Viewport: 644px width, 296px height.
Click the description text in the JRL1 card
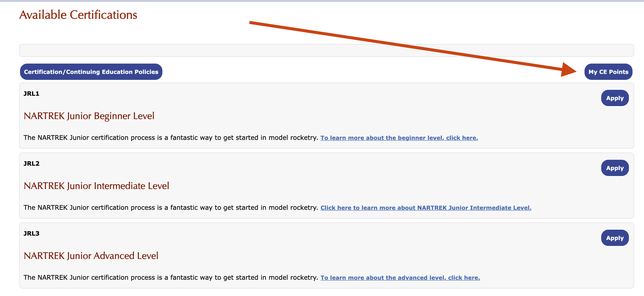pyautogui.click(x=171, y=138)
